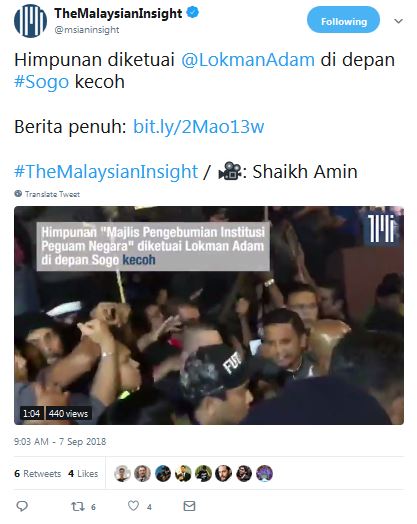
Task: Open the #Sogo hashtag
Action: point(41,82)
